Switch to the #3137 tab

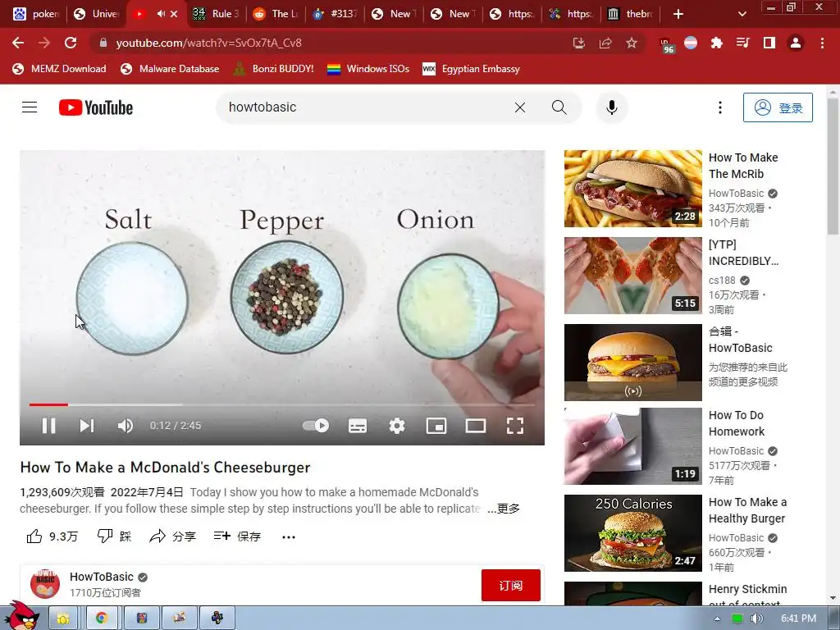tap(335, 14)
